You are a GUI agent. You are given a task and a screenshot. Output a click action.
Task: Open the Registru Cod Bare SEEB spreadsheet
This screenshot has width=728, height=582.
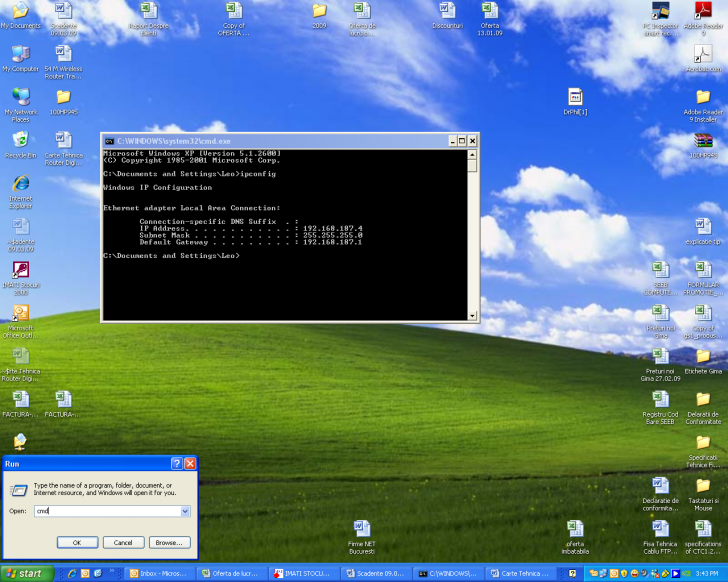tap(660, 399)
